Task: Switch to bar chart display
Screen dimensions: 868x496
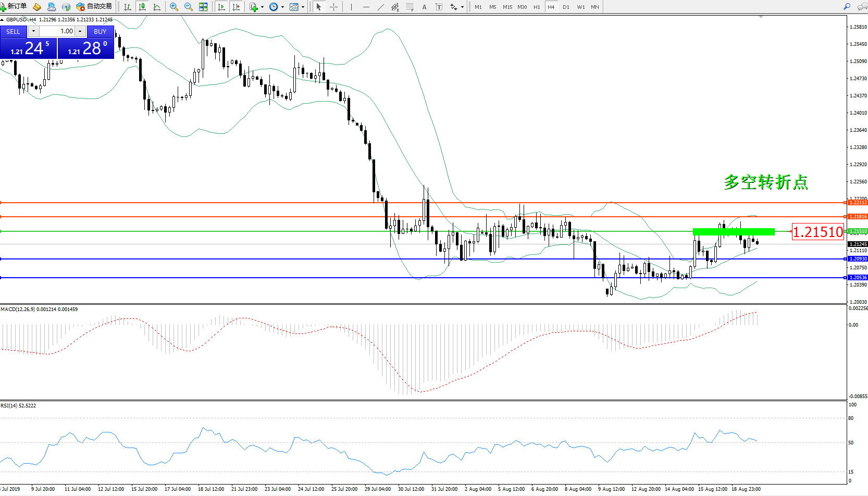Action: click(128, 7)
